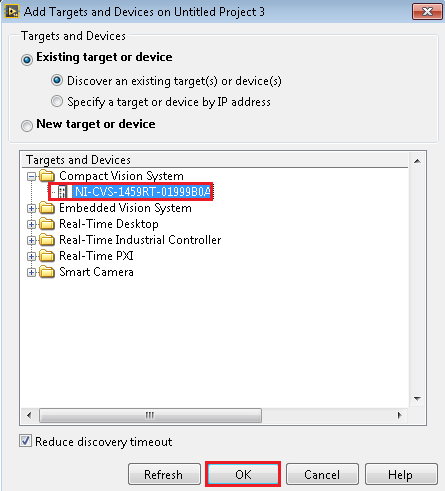Click the Embedded Vision System folder icon
Image resolution: width=445 pixels, height=491 pixels.
click(47, 208)
